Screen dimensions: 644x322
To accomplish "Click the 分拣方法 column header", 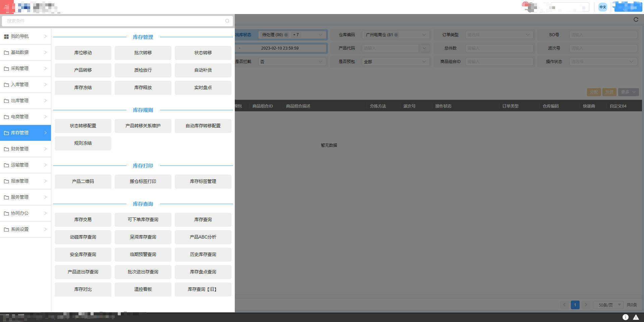I will (378, 106).
